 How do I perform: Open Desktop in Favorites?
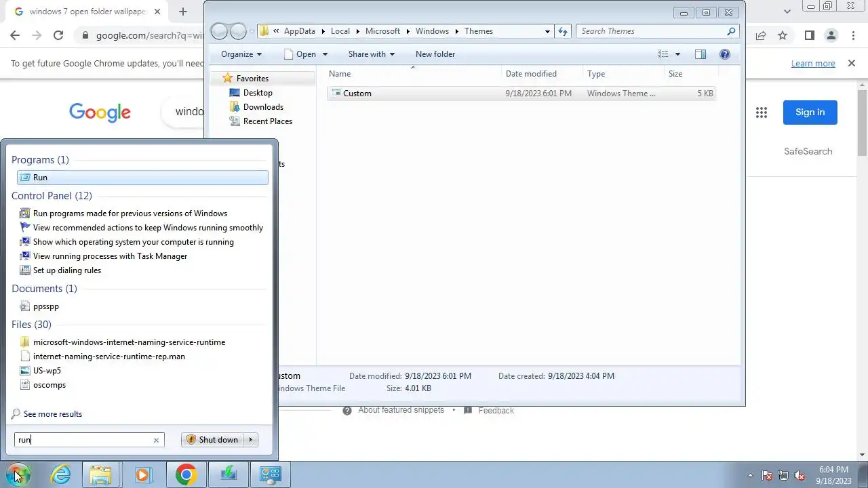tap(258, 93)
